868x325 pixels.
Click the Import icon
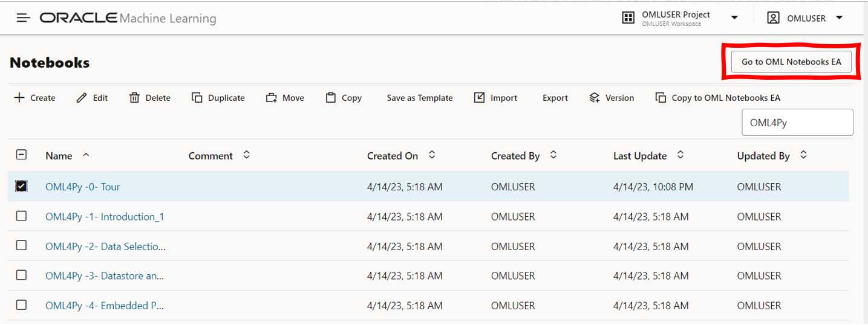click(x=479, y=98)
